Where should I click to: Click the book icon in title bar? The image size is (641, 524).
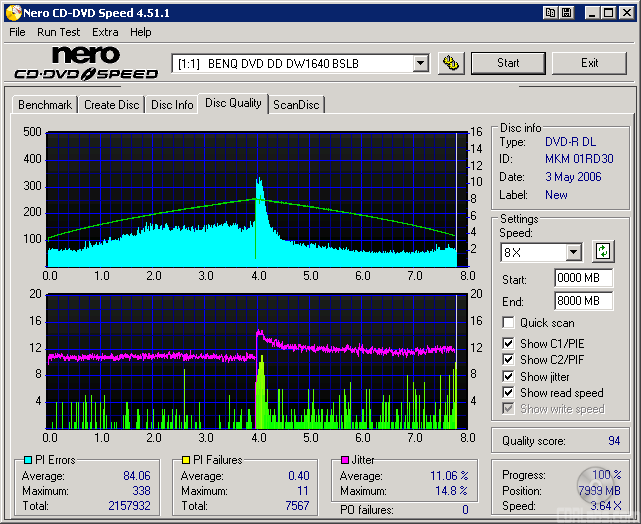pos(550,13)
